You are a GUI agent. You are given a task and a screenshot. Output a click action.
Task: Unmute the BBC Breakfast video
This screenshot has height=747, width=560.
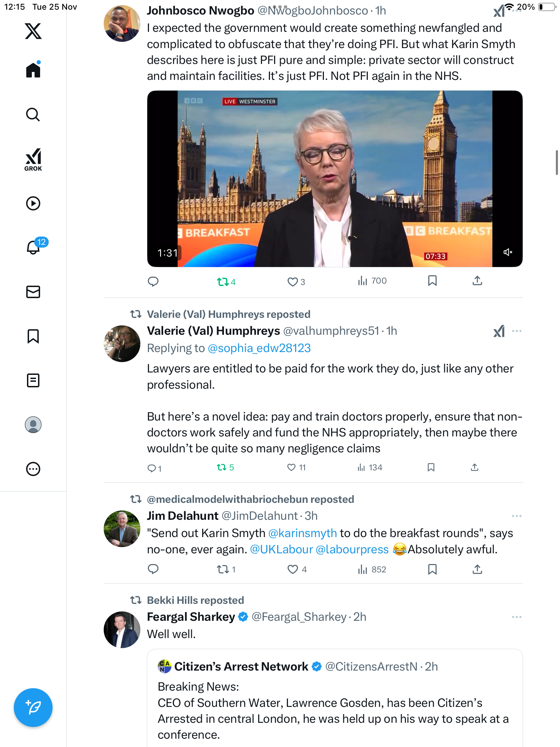[507, 252]
